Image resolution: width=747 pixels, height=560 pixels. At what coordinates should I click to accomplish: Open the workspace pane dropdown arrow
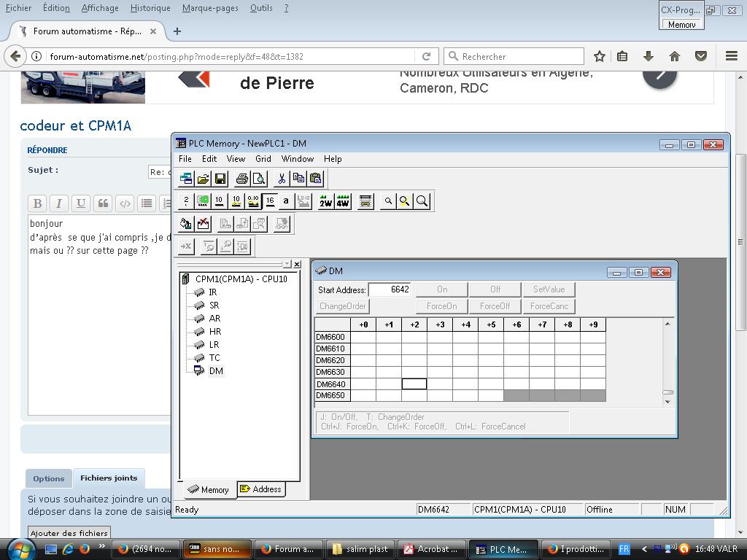click(287, 264)
